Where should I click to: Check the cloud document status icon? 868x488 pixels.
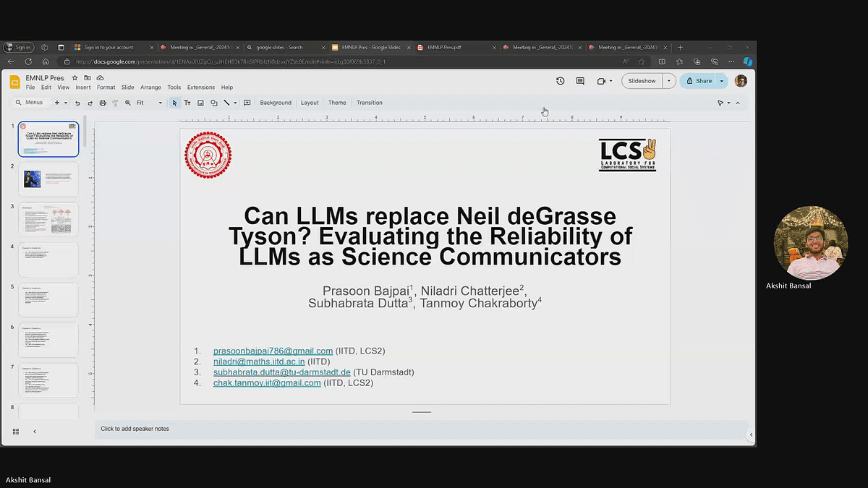100,77
